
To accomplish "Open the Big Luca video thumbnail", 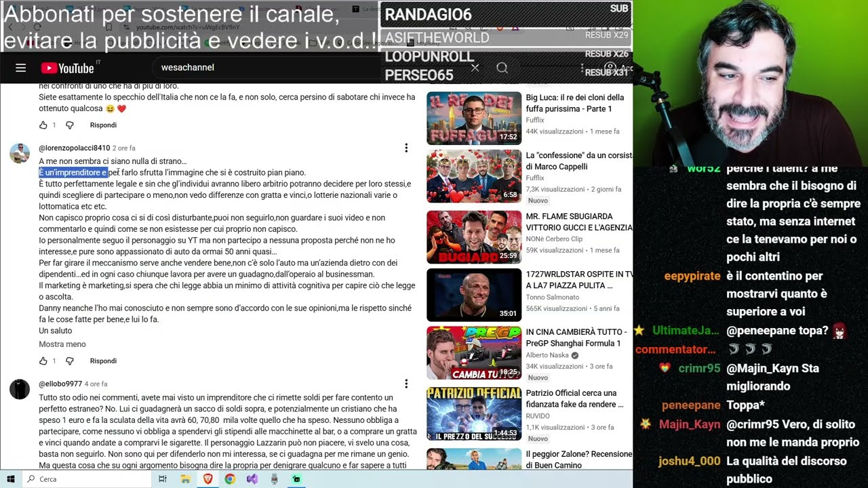I will click(x=474, y=118).
